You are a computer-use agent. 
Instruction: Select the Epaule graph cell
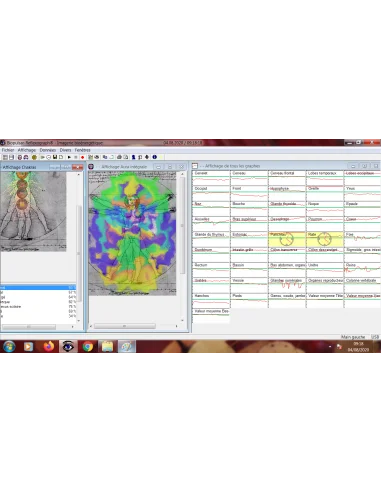click(363, 209)
